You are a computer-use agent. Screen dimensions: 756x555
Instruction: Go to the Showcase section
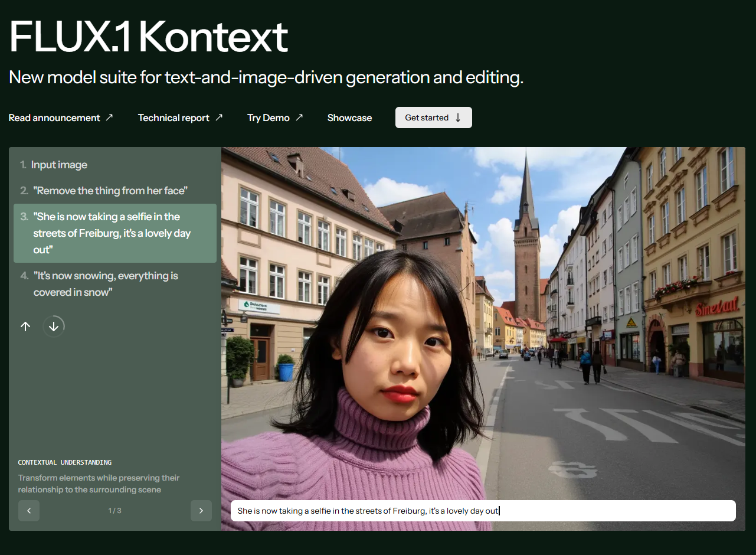349,118
